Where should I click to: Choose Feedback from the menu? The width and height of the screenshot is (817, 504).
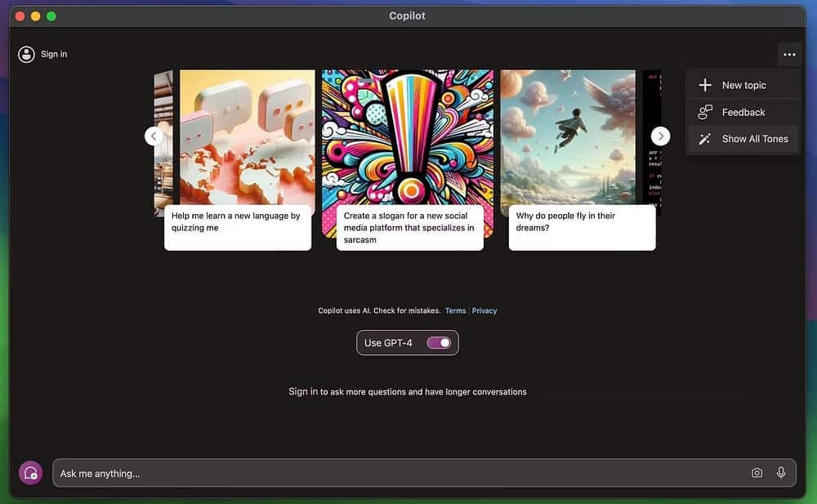tap(743, 112)
